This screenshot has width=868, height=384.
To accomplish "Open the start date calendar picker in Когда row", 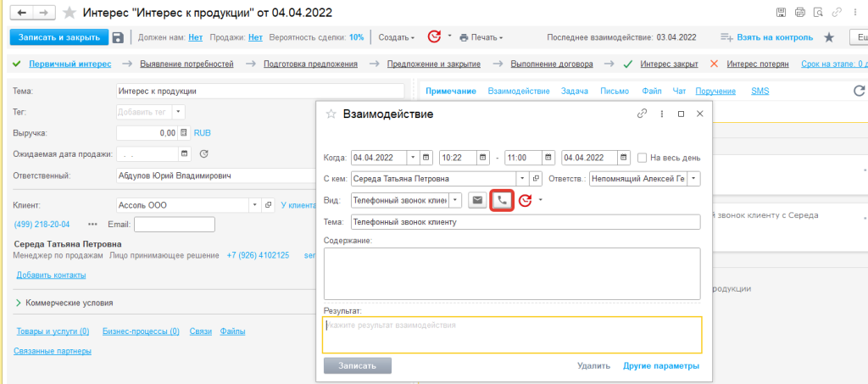I will [426, 158].
